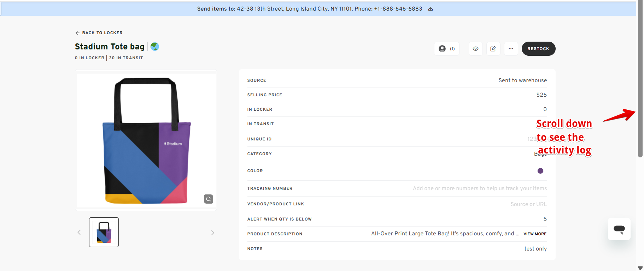Zoom the tote bag image with the magnifier
This screenshot has height=271, width=644.
209,199
